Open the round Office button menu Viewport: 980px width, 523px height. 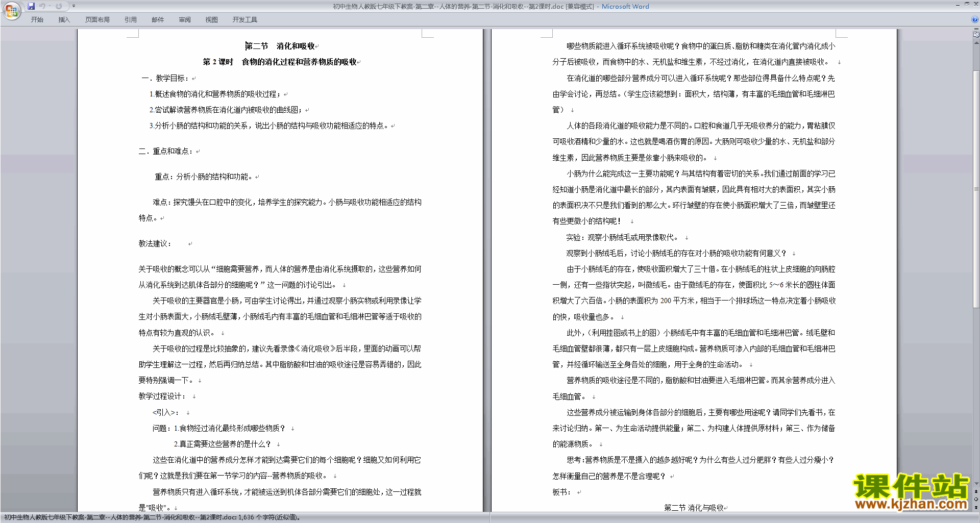point(11,11)
